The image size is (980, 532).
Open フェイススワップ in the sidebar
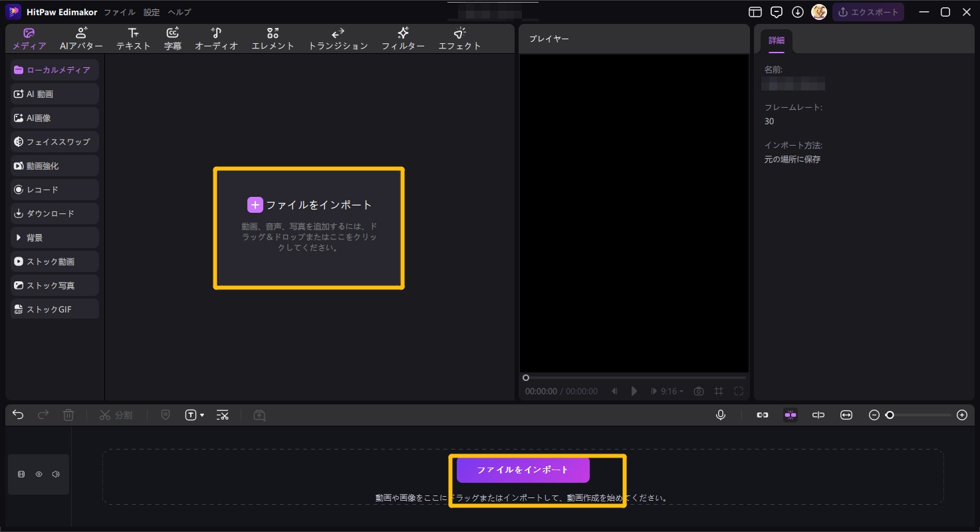(x=55, y=142)
